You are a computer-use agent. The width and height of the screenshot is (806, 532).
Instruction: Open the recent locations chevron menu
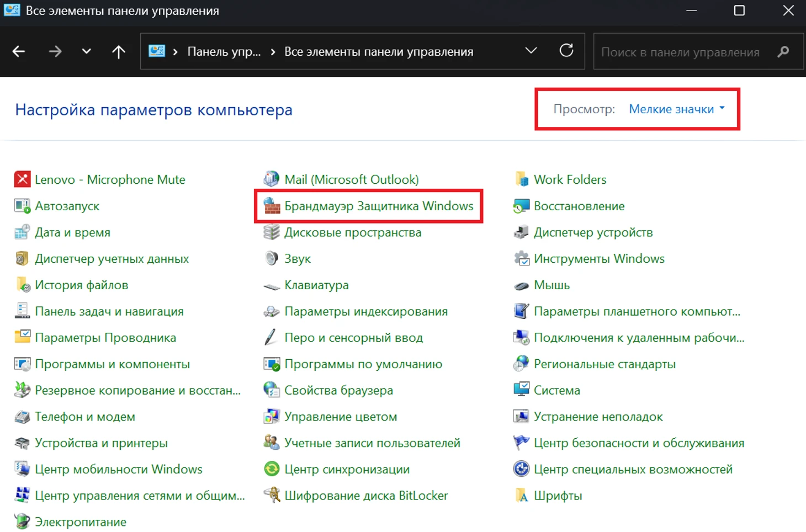coord(86,52)
